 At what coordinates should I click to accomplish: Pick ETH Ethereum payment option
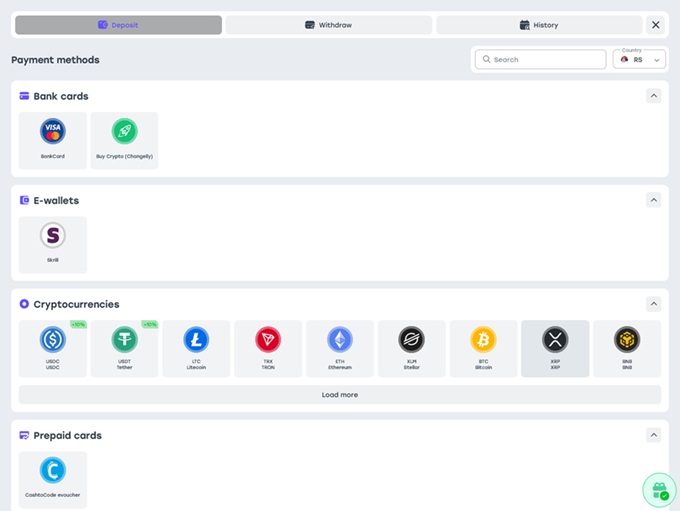[340, 348]
